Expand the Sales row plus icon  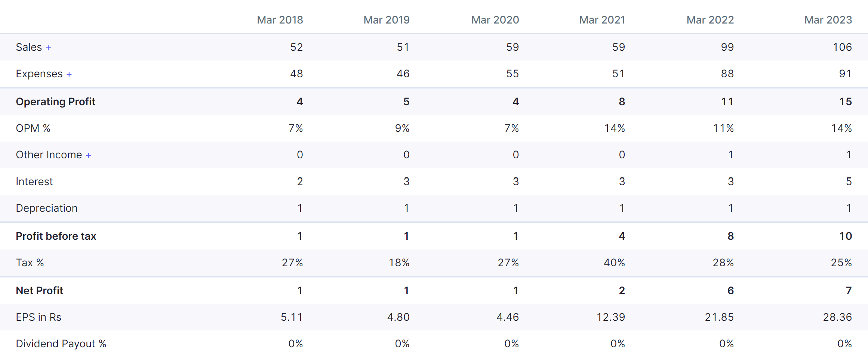point(48,48)
